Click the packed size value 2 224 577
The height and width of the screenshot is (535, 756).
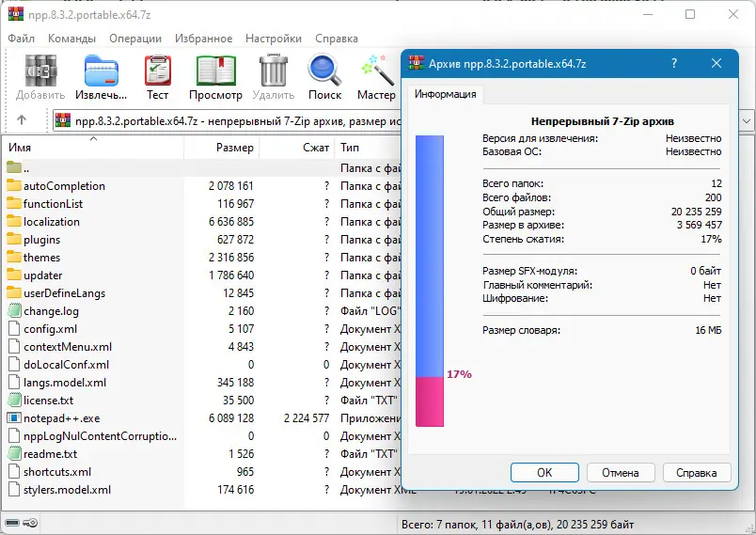(307, 417)
